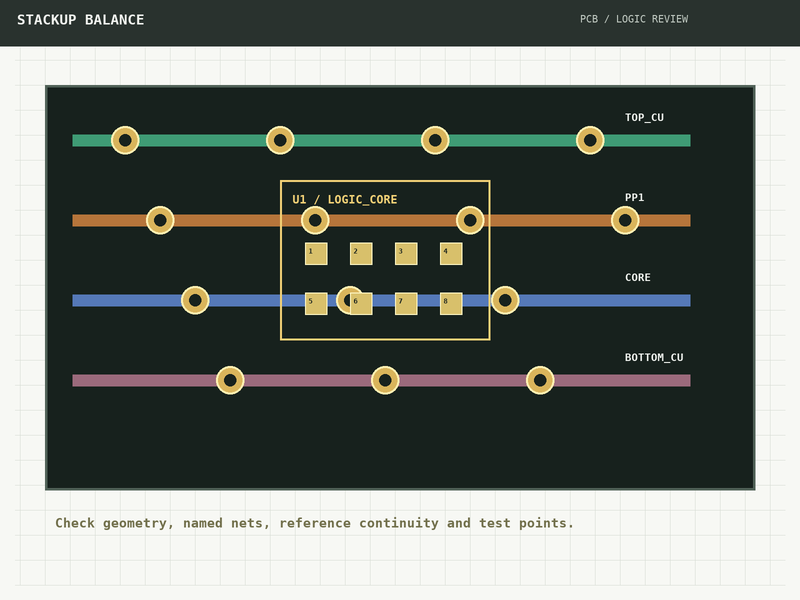Select the middle via on the BOTTOM_CU trace
The width and height of the screenshot is (800, 600).
(x=385, y=380)
